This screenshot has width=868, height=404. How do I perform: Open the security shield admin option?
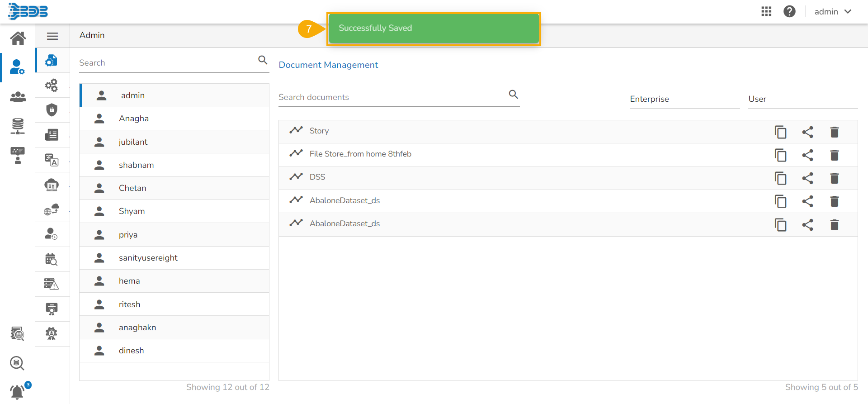(52, 109)
